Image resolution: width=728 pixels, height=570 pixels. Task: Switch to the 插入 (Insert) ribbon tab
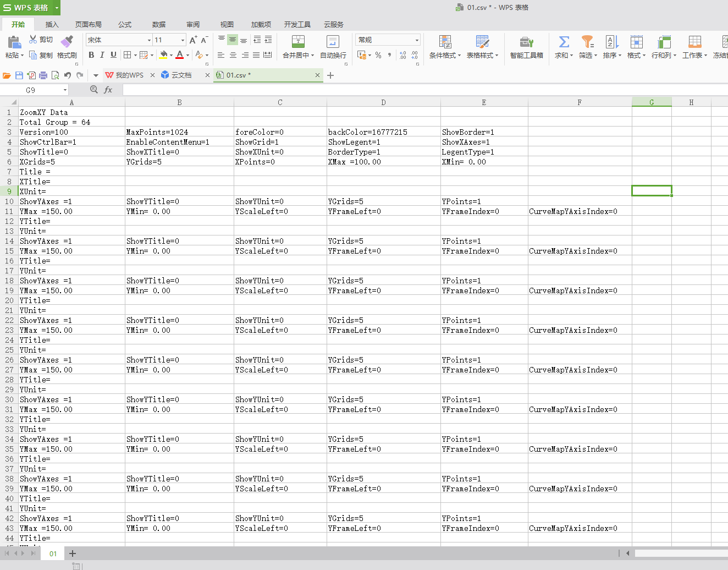52,25
